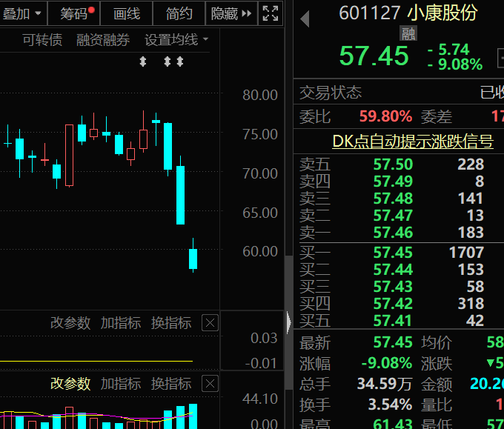Click the 融 margin trading badge
Viewport: 504px width, 429px height.
pos(408,33)
